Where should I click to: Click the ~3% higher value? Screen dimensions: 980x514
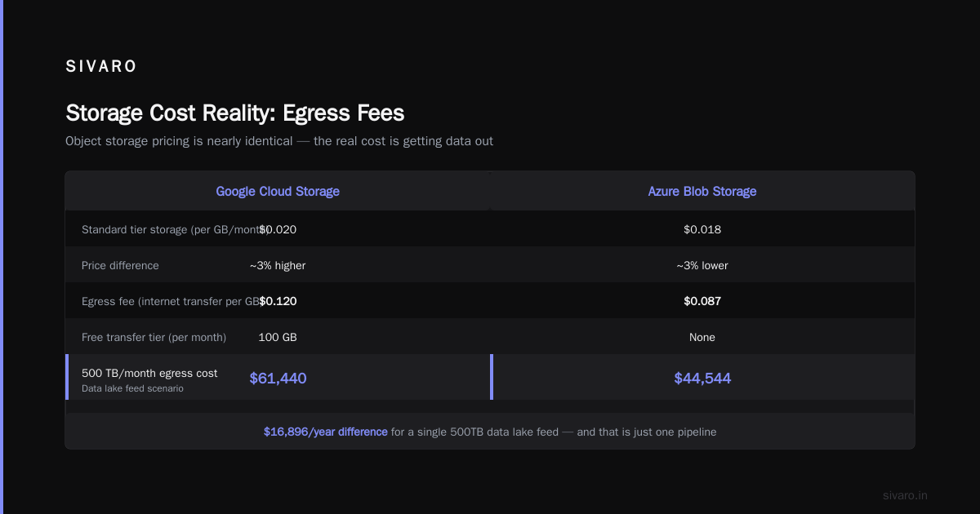pyautogui.click(x=278, y=265)
